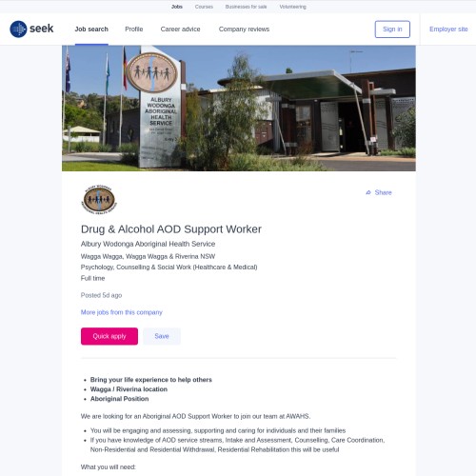476x476 pixels.
Task: Select the Jobs top navigation link
Action: (x=177, y=7)
